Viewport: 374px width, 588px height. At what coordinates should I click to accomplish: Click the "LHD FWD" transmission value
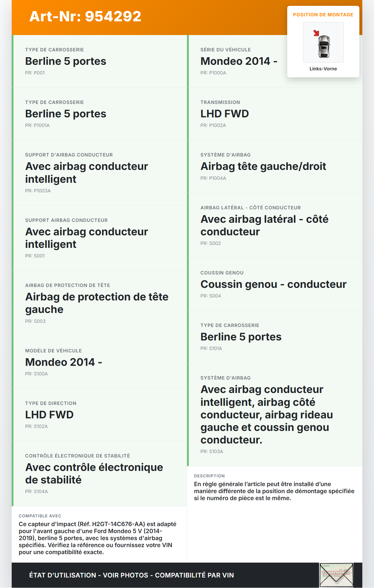click(224, 114)
